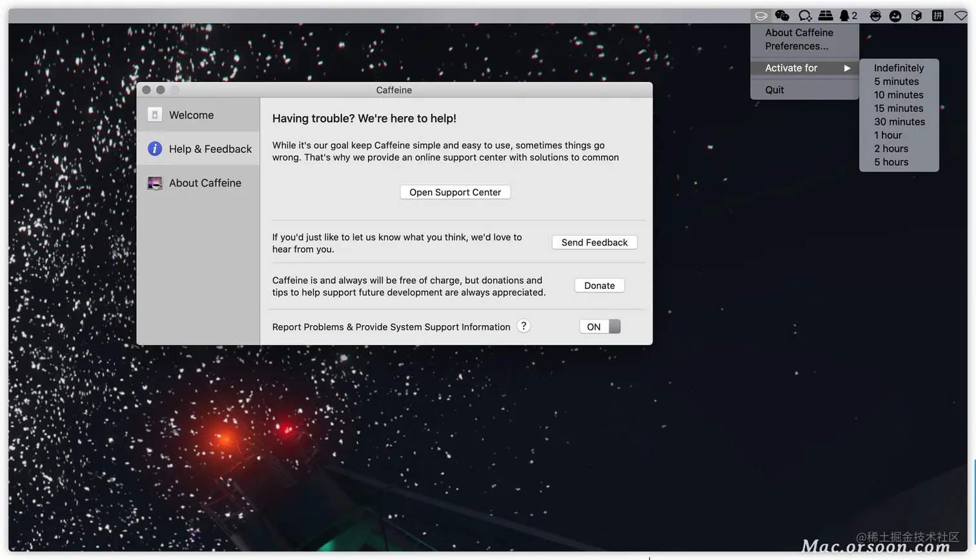Image resolution: width=976 pixels, height=560 pixels.
Task: Activate for 30 minutes
Action: click(x=899, y=122)
